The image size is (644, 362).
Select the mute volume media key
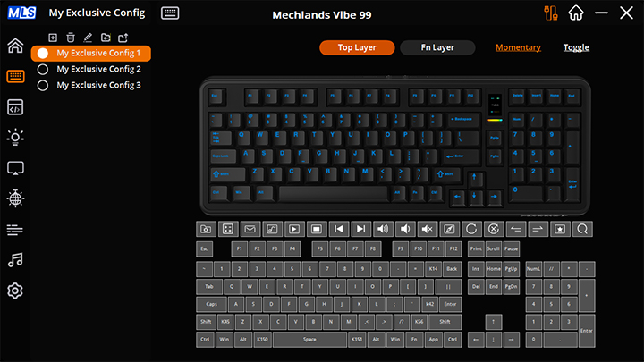point(428,229)
